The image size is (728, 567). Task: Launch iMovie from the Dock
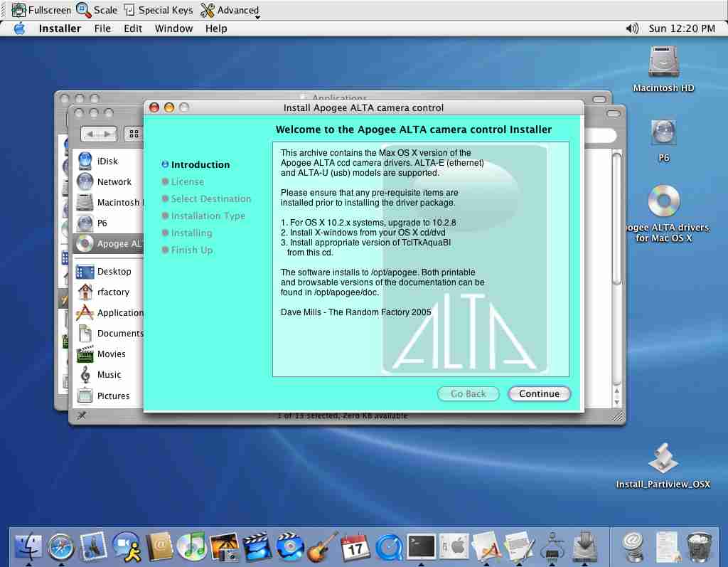(x=257, y=546)
